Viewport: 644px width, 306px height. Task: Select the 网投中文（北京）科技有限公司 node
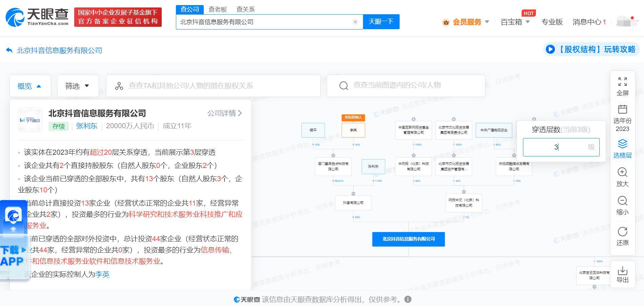(464, 203)
